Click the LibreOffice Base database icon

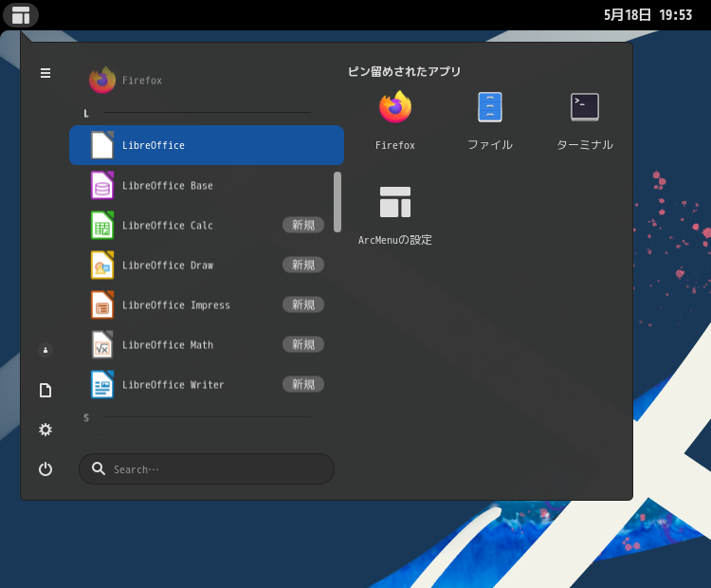102,185
